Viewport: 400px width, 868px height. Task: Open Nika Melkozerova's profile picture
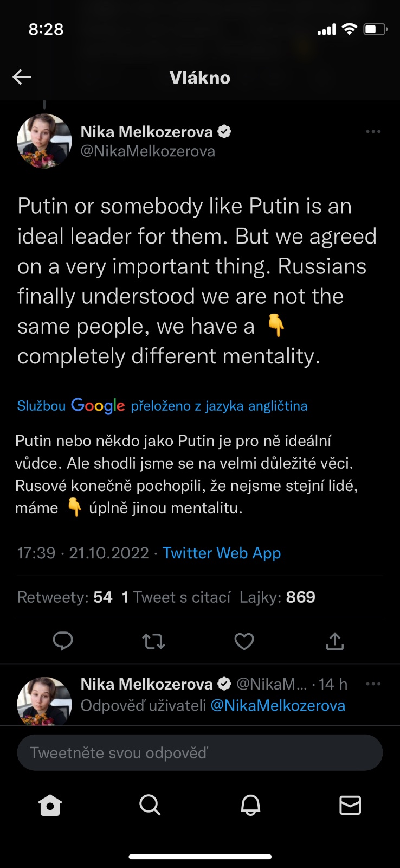point(44,141)
